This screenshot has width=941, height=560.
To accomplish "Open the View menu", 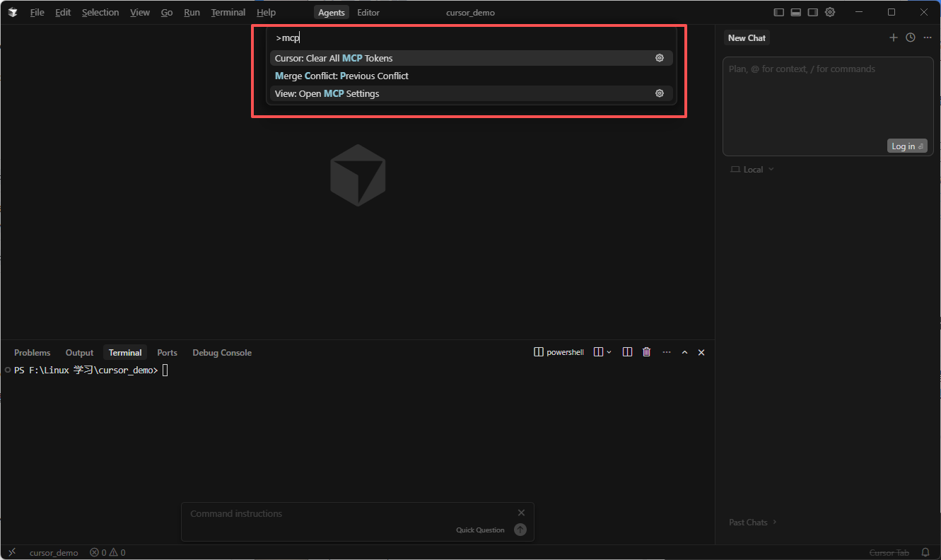I will click(140, 13).
